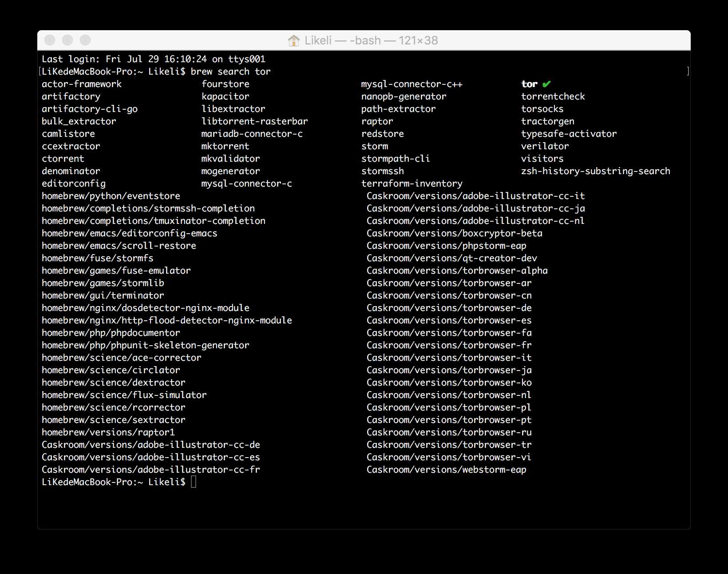Click the green checkmark next to tor
Screen dimensions: 728x574
pyautogui.click(x=546, y=84)
